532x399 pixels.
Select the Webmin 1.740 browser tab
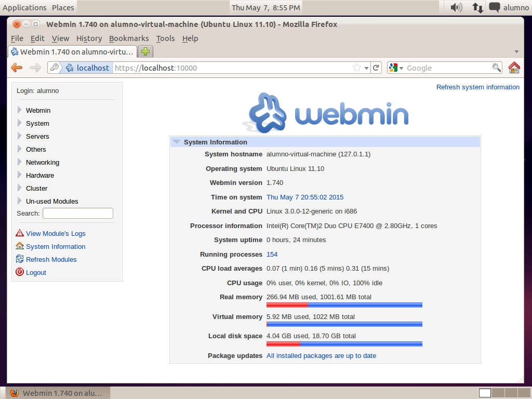[73, 51]
